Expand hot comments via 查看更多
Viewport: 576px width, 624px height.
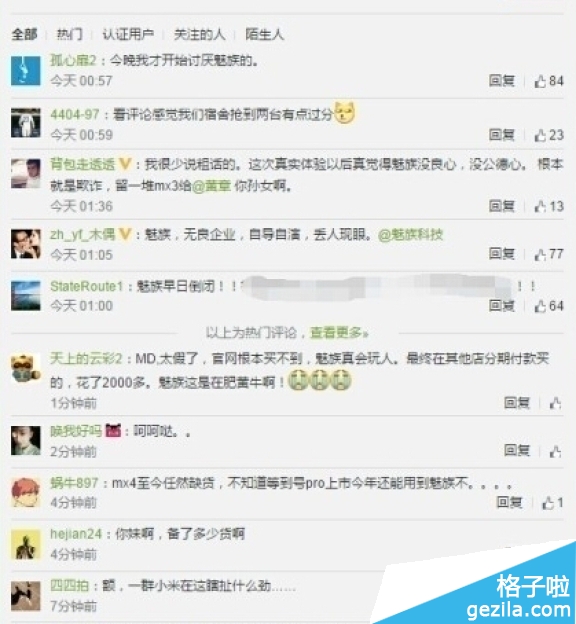(339, 332)
